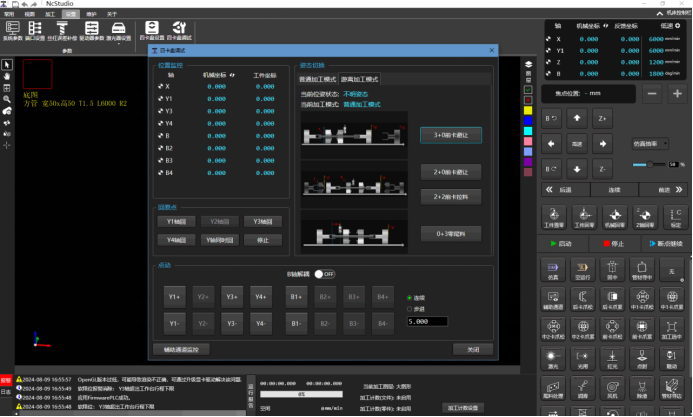This screenshot has height=417, width=693.
Task: Click the 管材寻中 tube centering icon
Action: click(642, 270)
